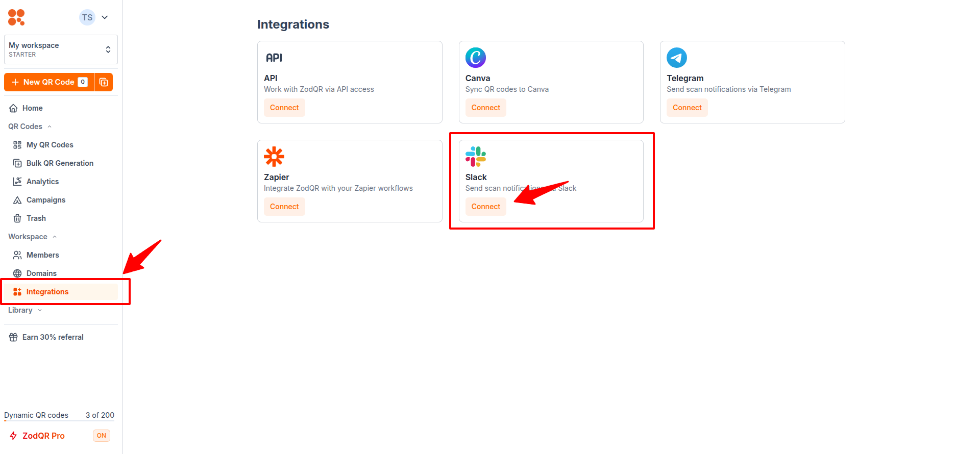Image resolution: width=980 pixels, height=454 pixels.
Task: Click the Q shortcut badge on New QR Code
Action: click(x=83, y=82)
